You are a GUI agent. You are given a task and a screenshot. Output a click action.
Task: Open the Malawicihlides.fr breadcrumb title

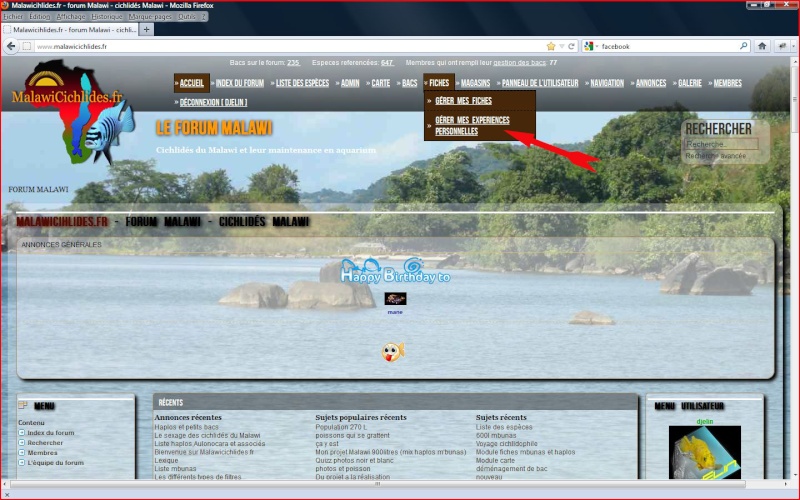pos(62,222)
